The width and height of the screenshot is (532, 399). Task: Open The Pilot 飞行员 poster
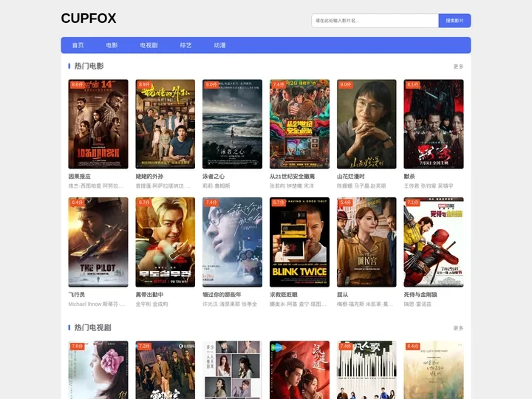(x=98, y=242)
